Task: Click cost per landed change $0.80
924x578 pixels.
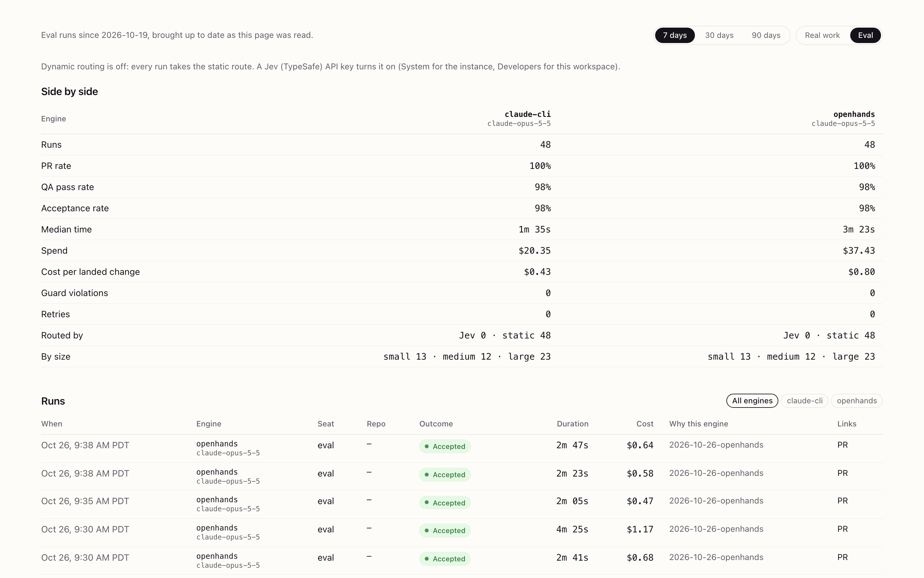Action: point(861,272)
